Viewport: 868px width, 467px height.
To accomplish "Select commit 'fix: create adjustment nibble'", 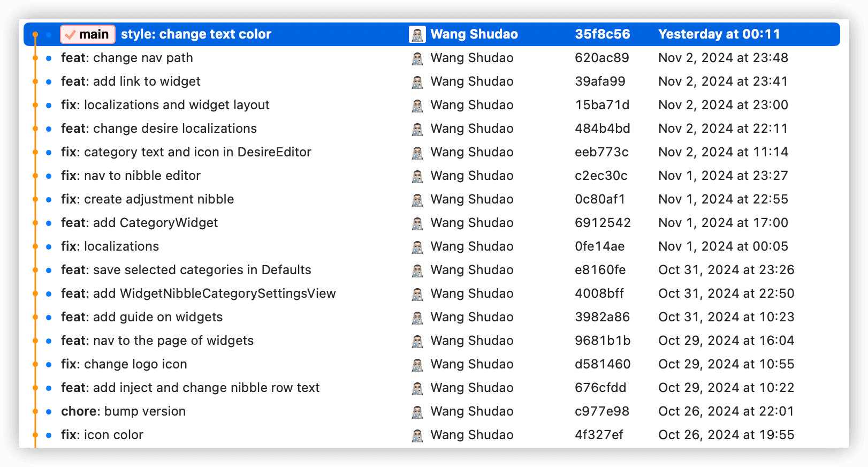I will pyautogui.click(x=147, y=199).
